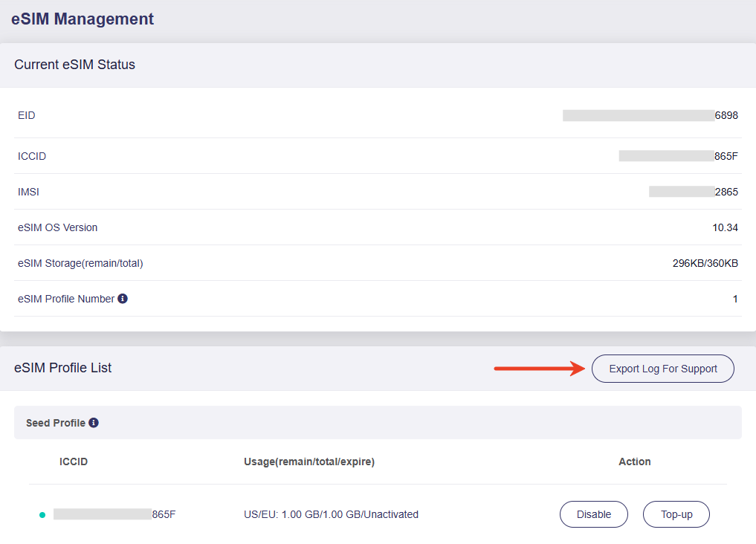Click the US/EU data usage text
The width and height of the screenshot is (756, 544).
(x=331, y=514)
